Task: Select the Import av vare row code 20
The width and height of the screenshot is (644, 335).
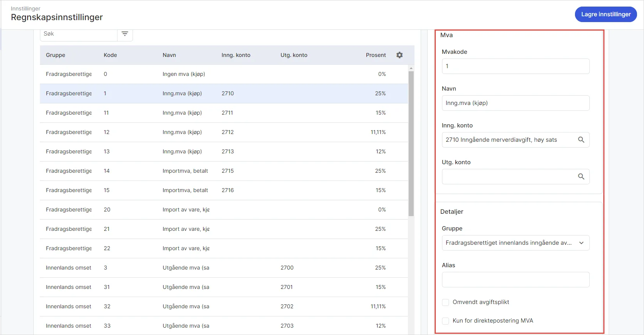Action: (224, 210)
